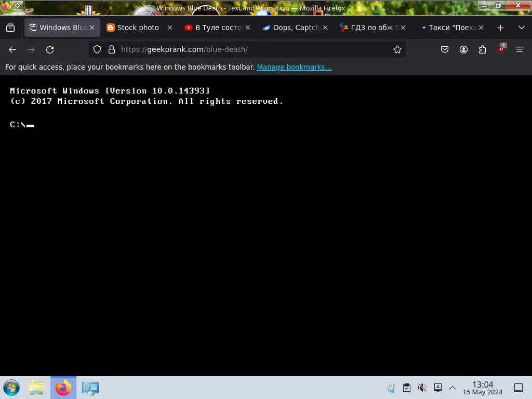Click the title bar pin icon
This screenshot has height=399, width=532.
[18, 5]
